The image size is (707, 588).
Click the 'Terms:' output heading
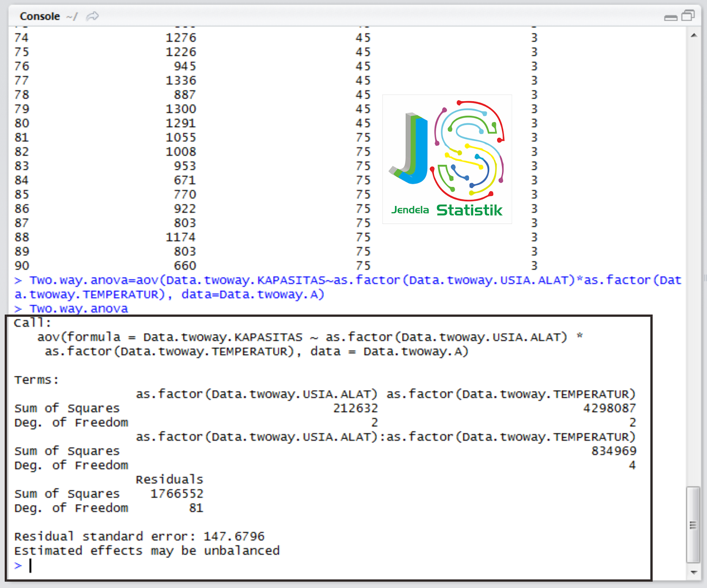pyautogui.click(x=37, y=380)
